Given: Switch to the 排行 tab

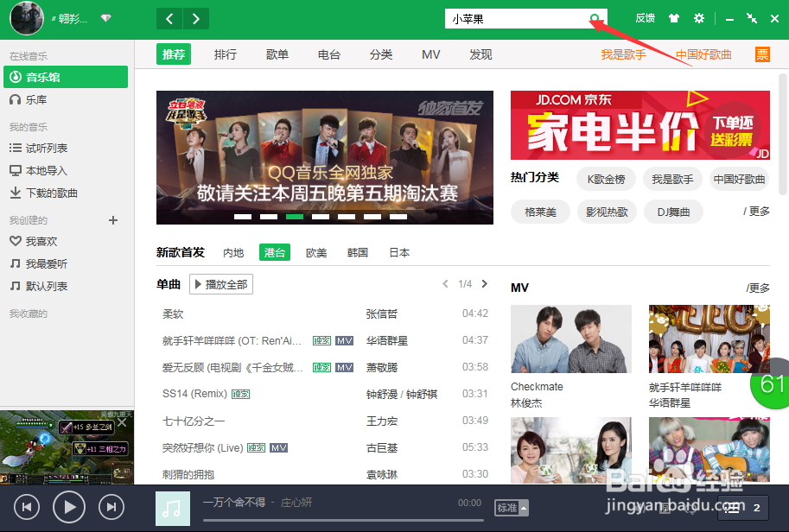Looking at the screenshot, I should click(225, 54).
